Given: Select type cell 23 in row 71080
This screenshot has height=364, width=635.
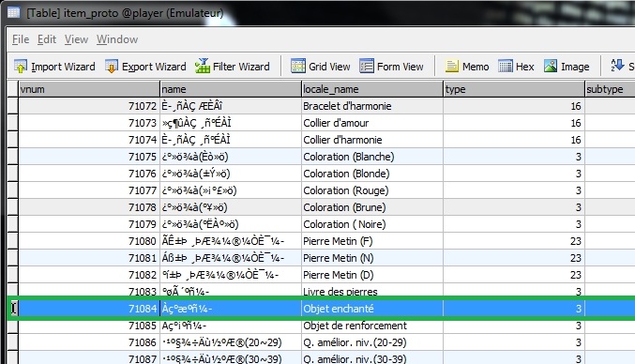Looking at the screenshot, I should (514, 241).
